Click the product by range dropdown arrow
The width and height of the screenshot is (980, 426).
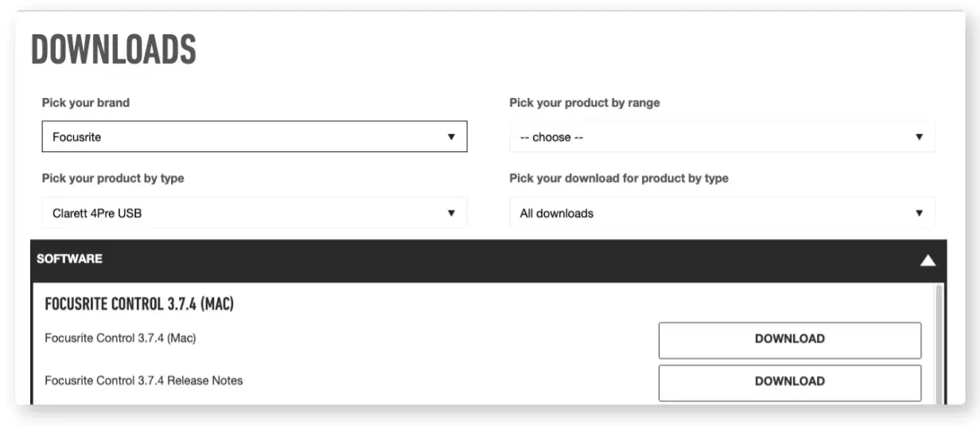coord(919,137)
